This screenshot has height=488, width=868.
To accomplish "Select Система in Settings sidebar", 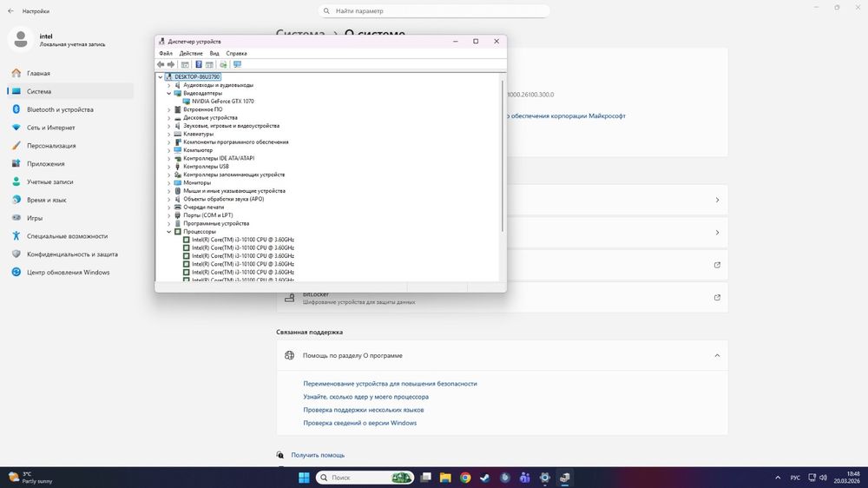I will (69, 91).
